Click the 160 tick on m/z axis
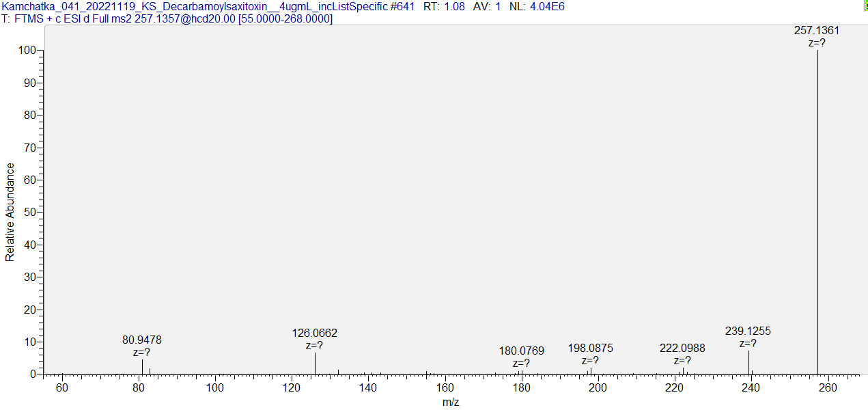Image resolution: width=868 pixels, height=410 pixels. point(445,387)
